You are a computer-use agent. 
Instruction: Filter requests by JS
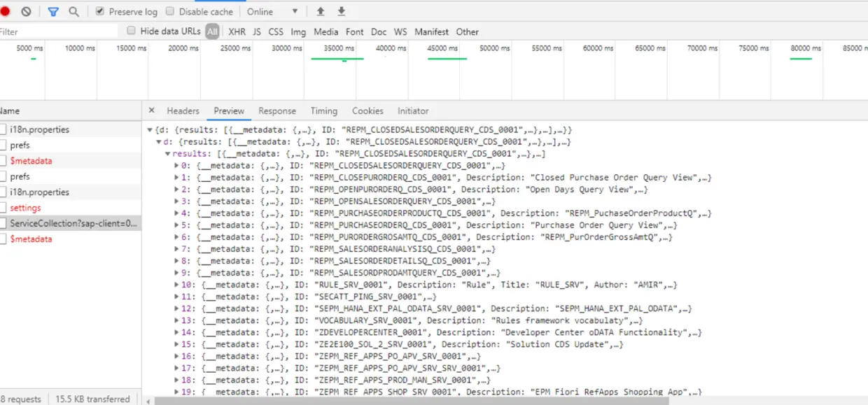click(x=257, y=31)
